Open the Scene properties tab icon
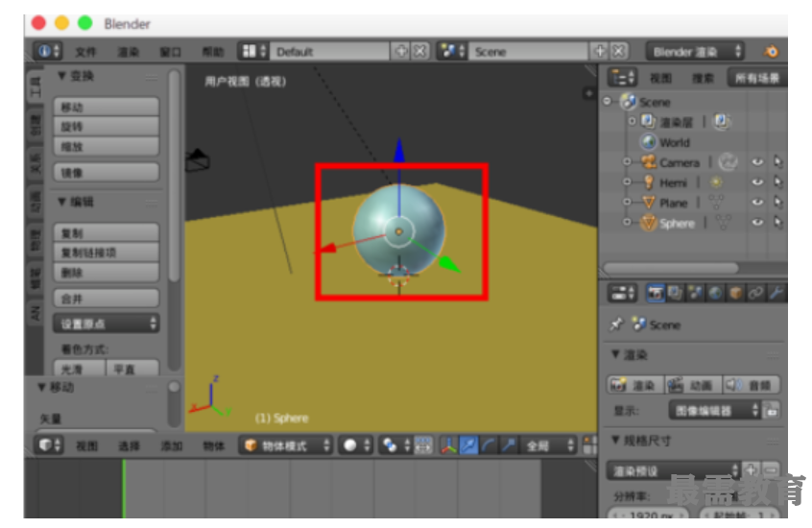This screenshot has width=812, height=528. 696,293
